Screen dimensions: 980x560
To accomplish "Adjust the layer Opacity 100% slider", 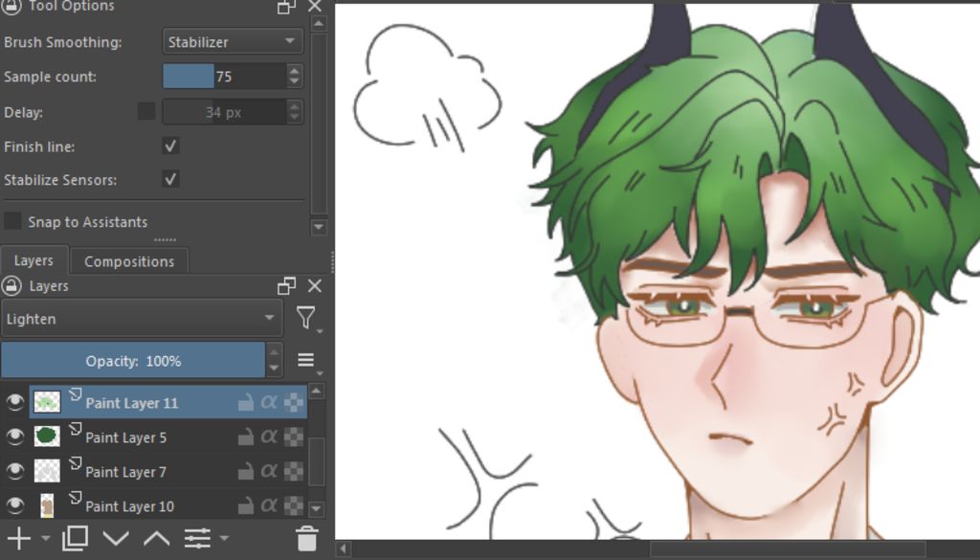I will [x=133, y=361].
